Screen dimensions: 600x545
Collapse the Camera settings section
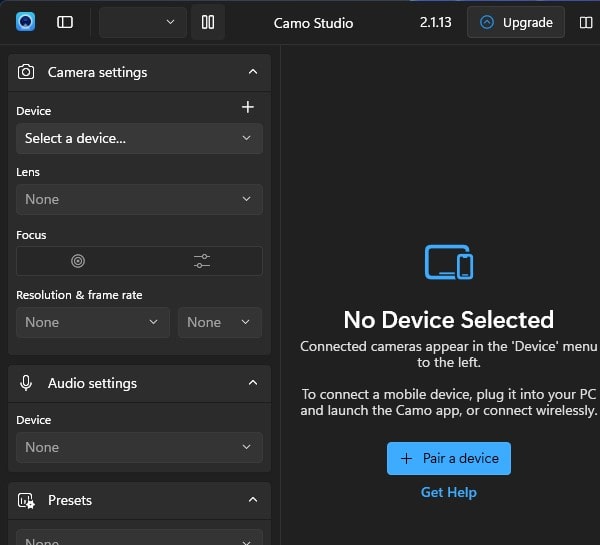pos(253,72)
